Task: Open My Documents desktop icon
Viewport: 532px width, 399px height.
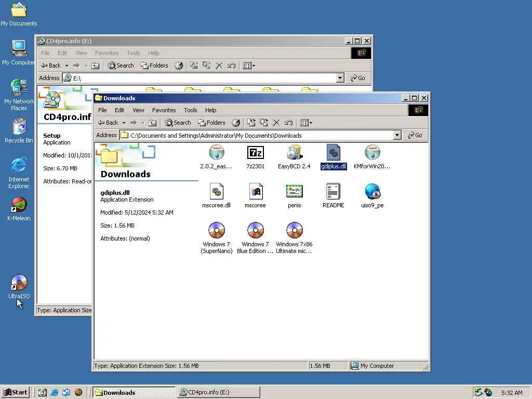Action: click(x=19, y=14)
